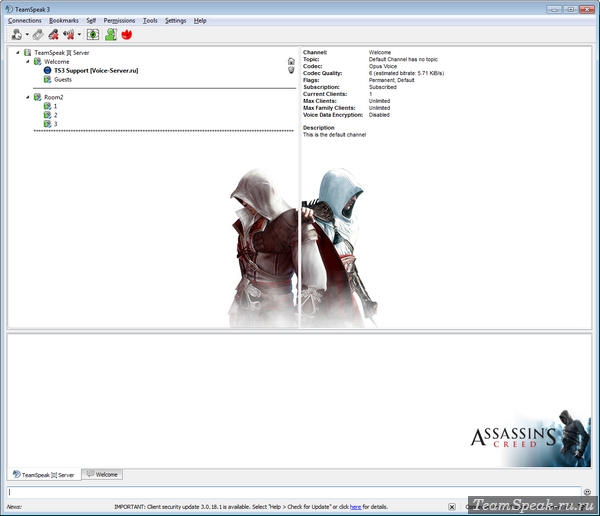Click the icon of channel 2
This screenshot has width=600, height=516.
[x=47, y=115]
